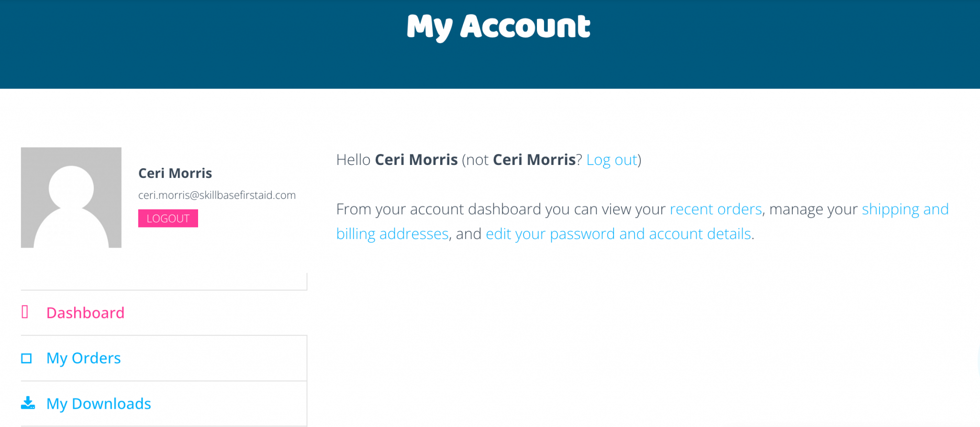The width and height of the screenshot is (980, 427).
Task: Click the blue My Account header banner
Action: pyautogui.click(x=490, y=44)
